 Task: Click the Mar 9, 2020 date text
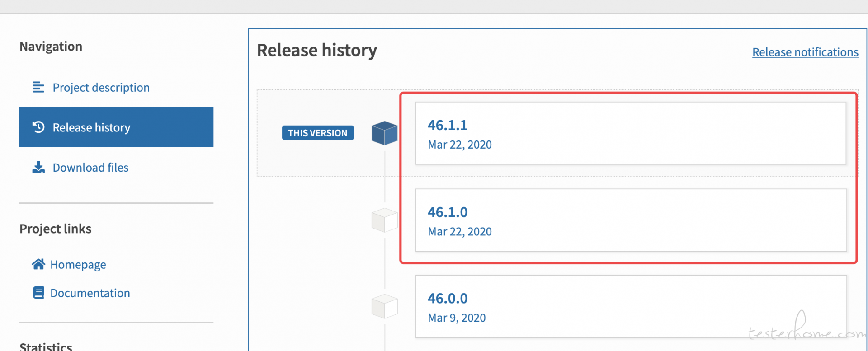[x=457, y=318]
